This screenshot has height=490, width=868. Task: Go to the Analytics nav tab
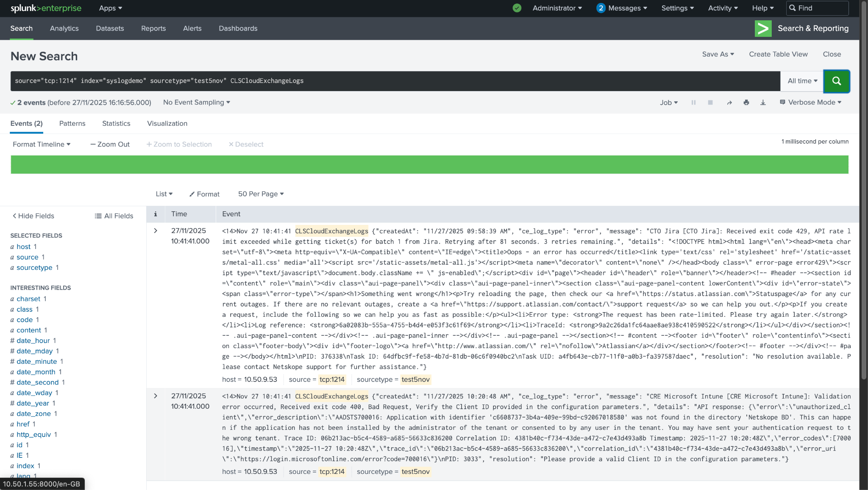[x=64, y=28]
